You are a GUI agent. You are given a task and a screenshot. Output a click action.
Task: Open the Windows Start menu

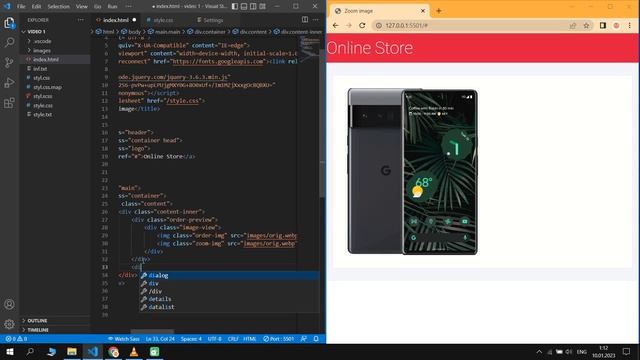click(x=9, y=352)
